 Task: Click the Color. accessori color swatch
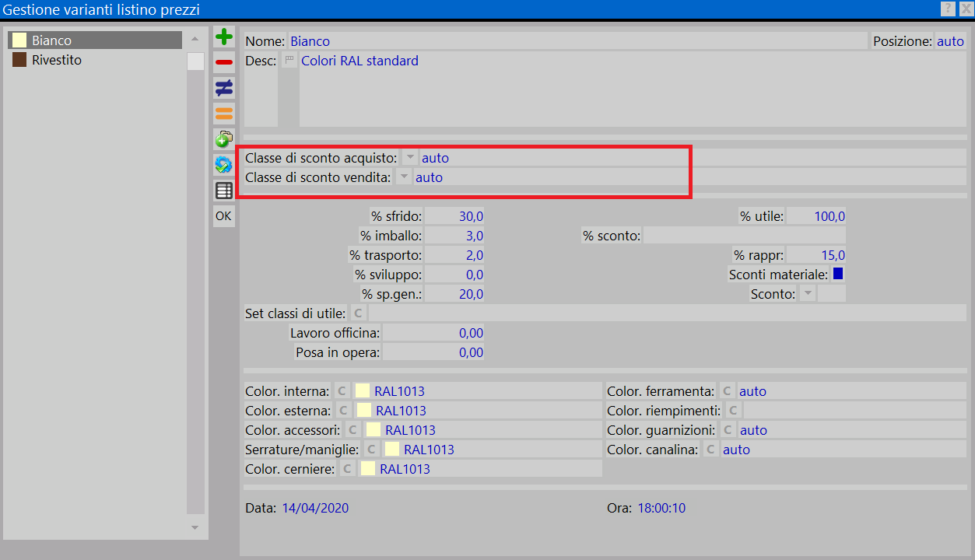(373, 429)
